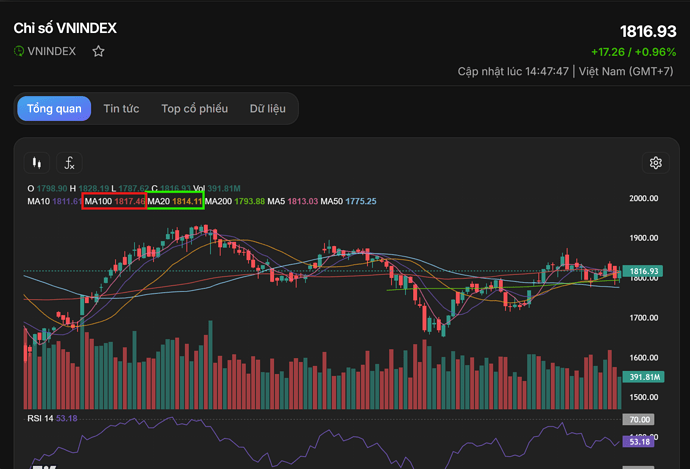Add VNINDEX to favorites with star
Screen dimensions: 690x469
[x=99, y=51]
